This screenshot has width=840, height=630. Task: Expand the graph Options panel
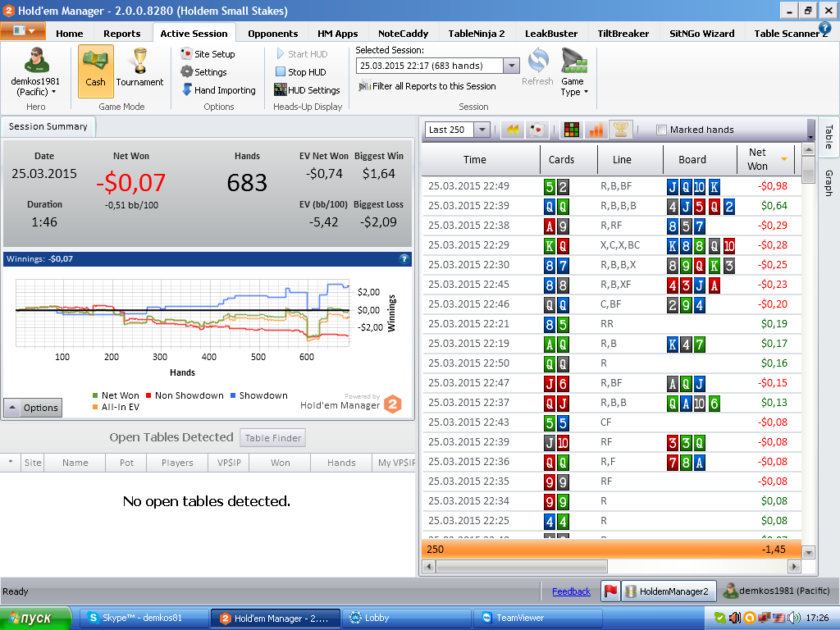[33, 408]
